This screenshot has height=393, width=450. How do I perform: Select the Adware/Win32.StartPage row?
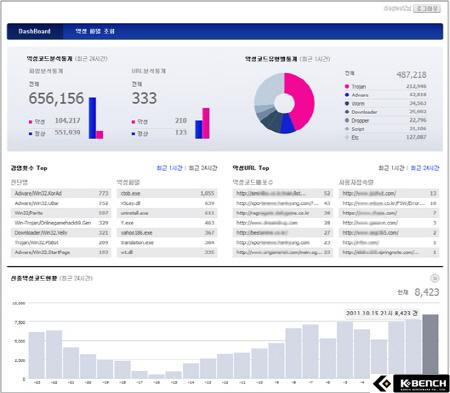coord(61,252)
